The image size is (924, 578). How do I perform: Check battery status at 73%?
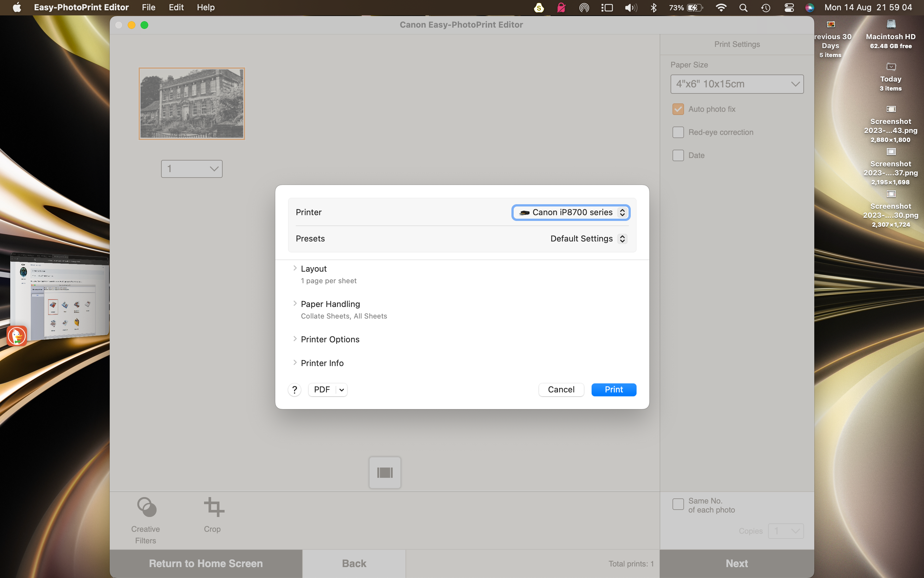[x=686, y=8]
